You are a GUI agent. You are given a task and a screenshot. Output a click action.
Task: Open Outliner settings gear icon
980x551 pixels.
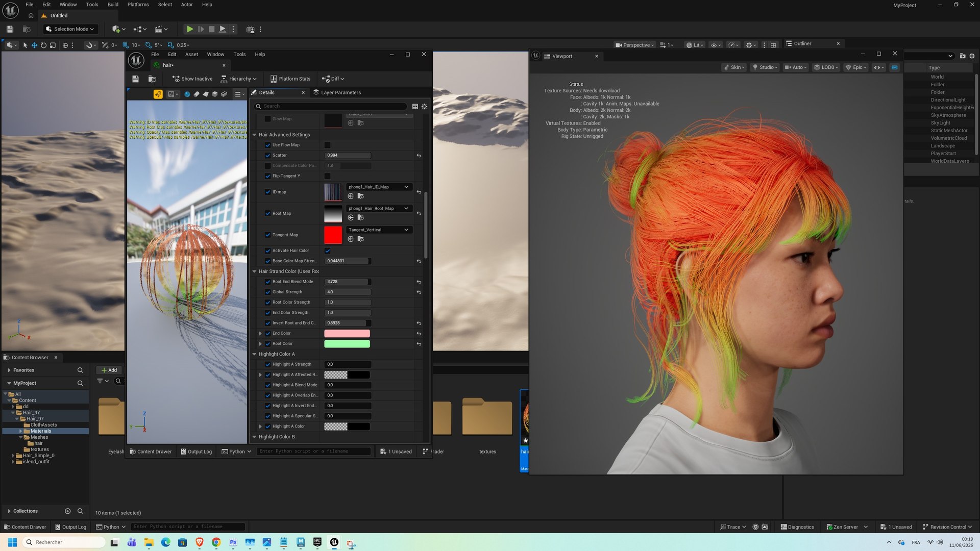point(972,56)
